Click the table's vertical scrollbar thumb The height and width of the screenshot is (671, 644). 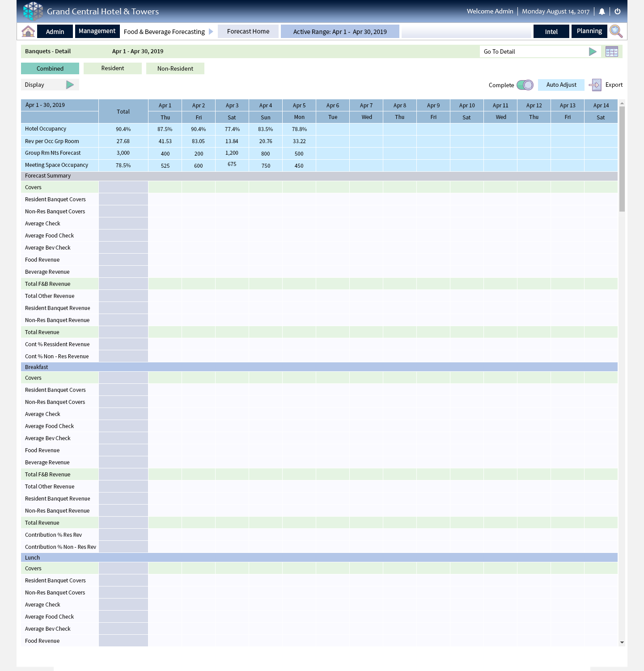tap(622, 159)
